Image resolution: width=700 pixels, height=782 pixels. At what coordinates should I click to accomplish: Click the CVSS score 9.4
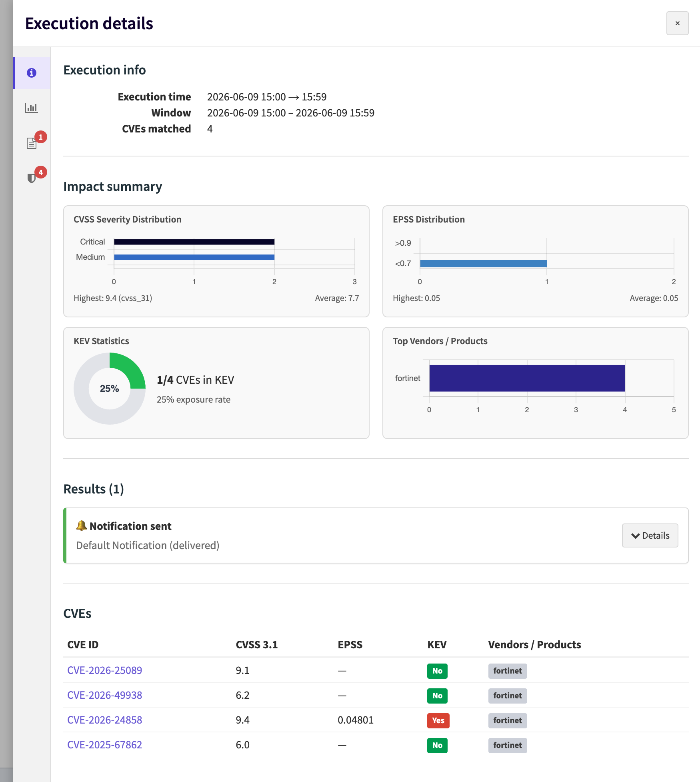click(242, 720)
